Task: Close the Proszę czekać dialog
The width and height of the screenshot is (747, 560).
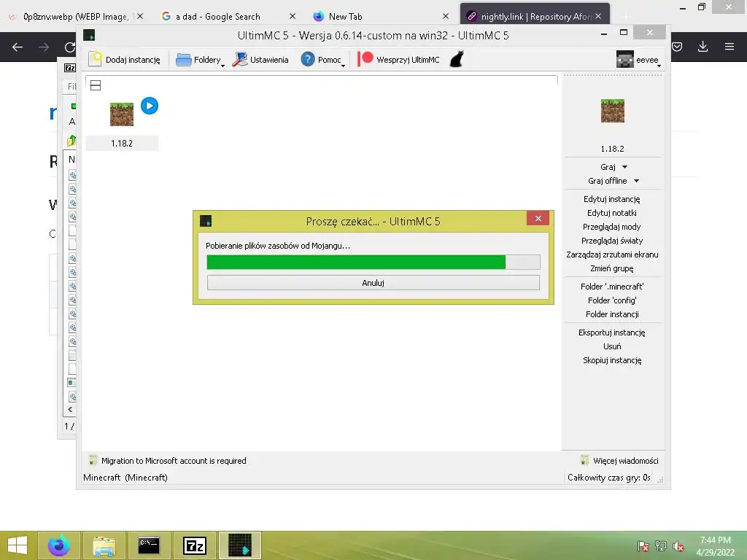Action: point(538,218)
